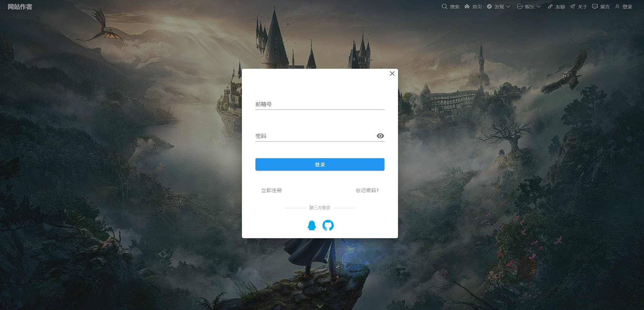Image resolution: width=644 pixels, height=310 pixels.
Task: Expand the 发现 dropdown arrow
Action: (508, 6)
